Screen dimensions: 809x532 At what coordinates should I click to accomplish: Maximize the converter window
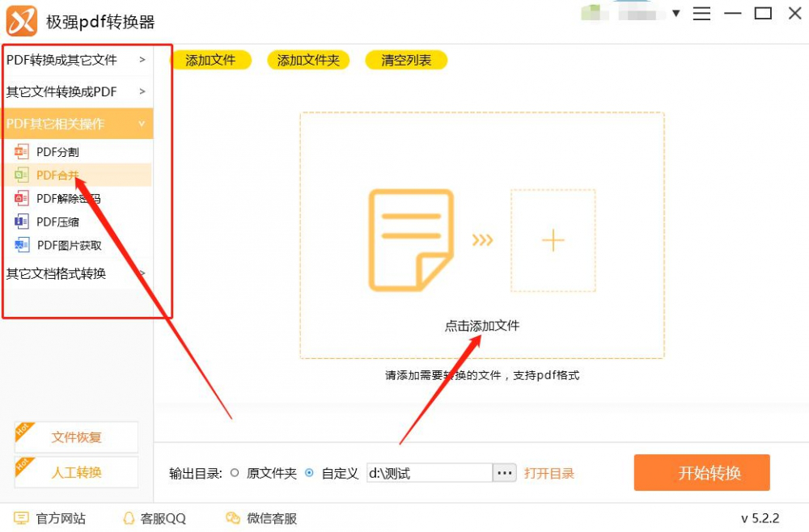[x=763, y=14]
